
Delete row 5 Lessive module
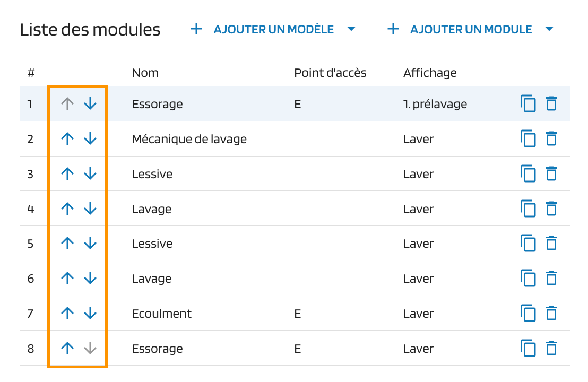(552, 244)
